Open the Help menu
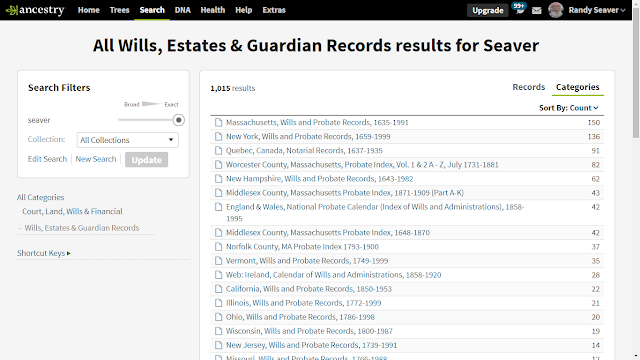Image resolution: width=640 pixels, height=360 pixels. (x=244, y=10)
